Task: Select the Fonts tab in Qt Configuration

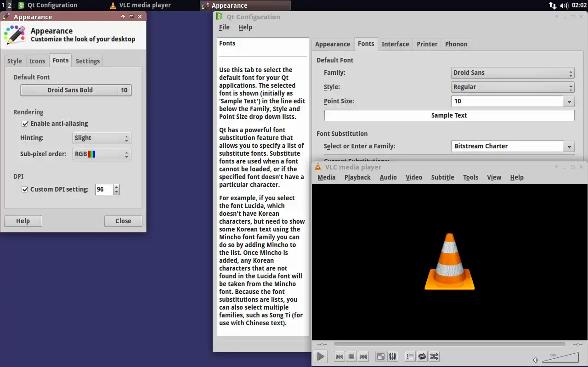Action: click(366, 44)
